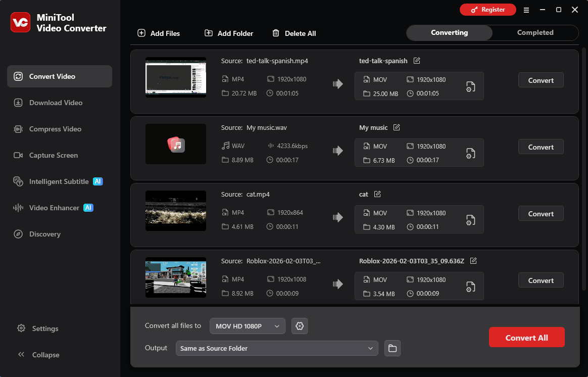Click the red Register button
Image resolution: width=588 pixels, height=377 pixels.
(x=488, y=10)
